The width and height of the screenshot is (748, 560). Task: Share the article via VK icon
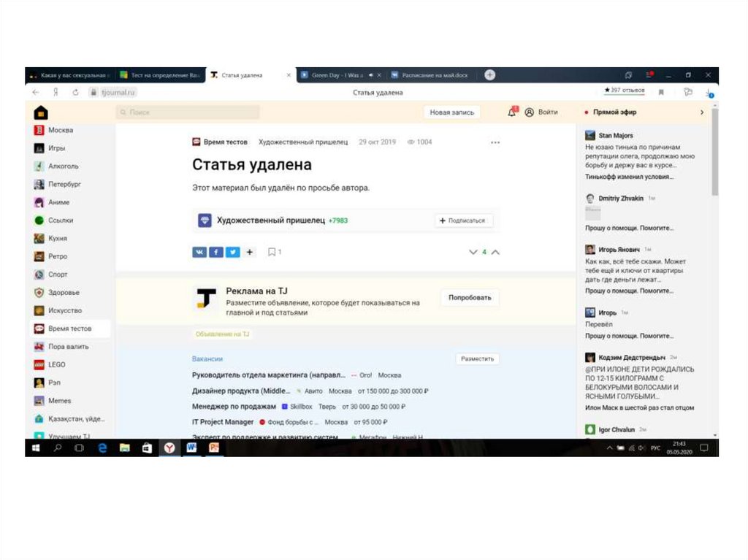click(199, 252)
